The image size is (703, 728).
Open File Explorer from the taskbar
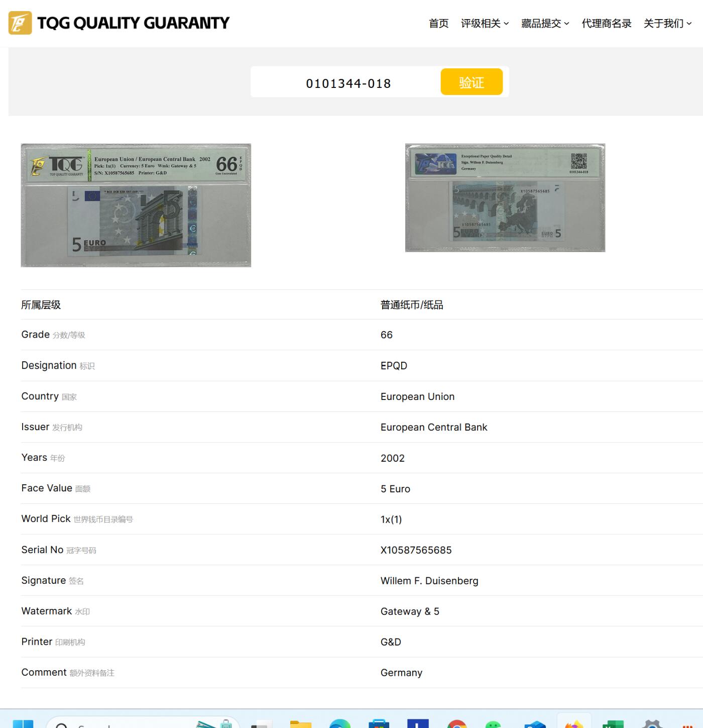301,724
